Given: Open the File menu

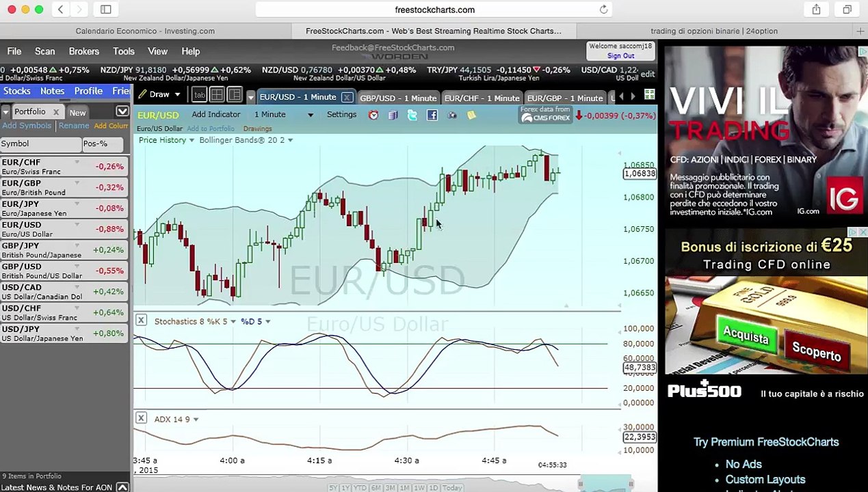Looking at the screenshot, I should click(x=14, y=51).
